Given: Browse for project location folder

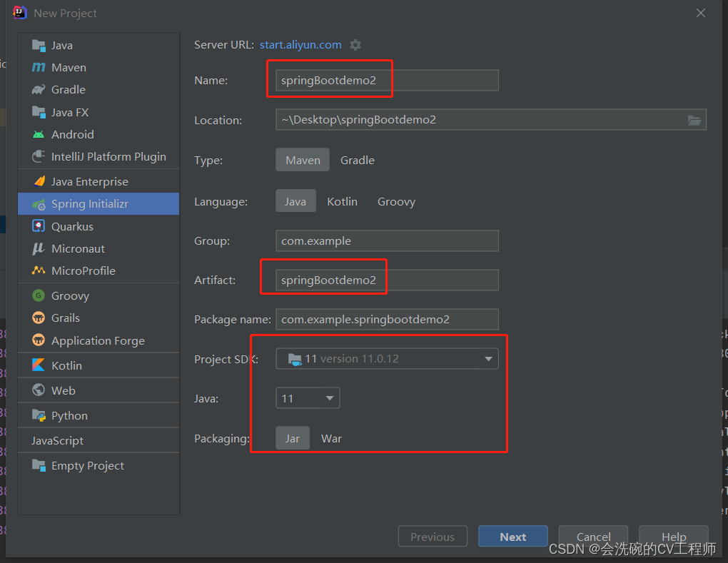Looking at the screenshot, I should point(694,120).
